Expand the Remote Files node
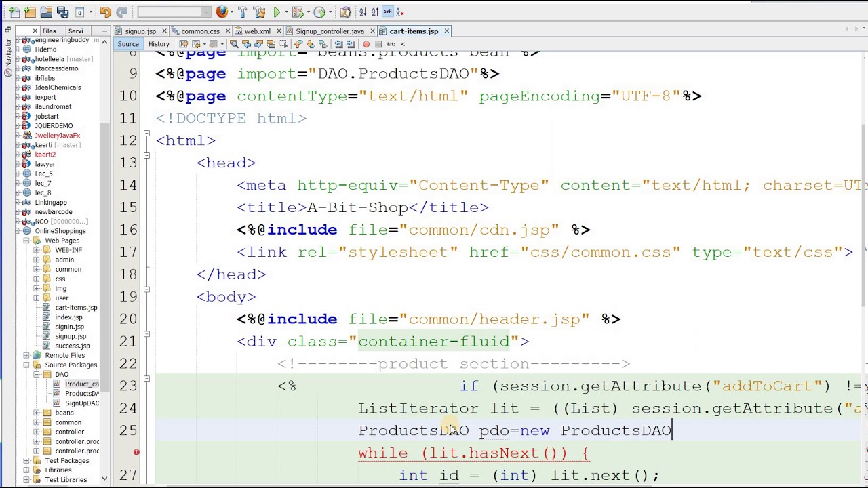Viewport: 868px width, 488px height. click(x=26, y=355)
